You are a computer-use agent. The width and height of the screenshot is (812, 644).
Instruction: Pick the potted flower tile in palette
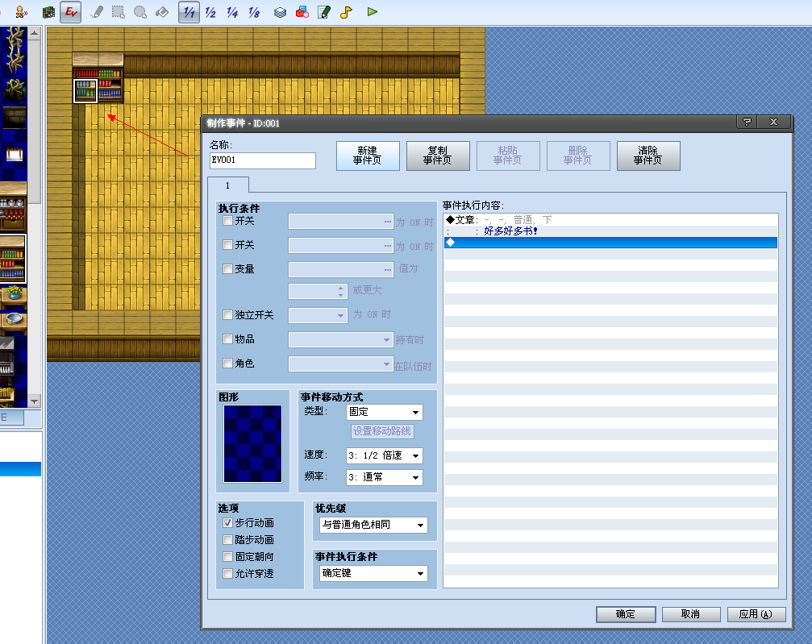14,296
